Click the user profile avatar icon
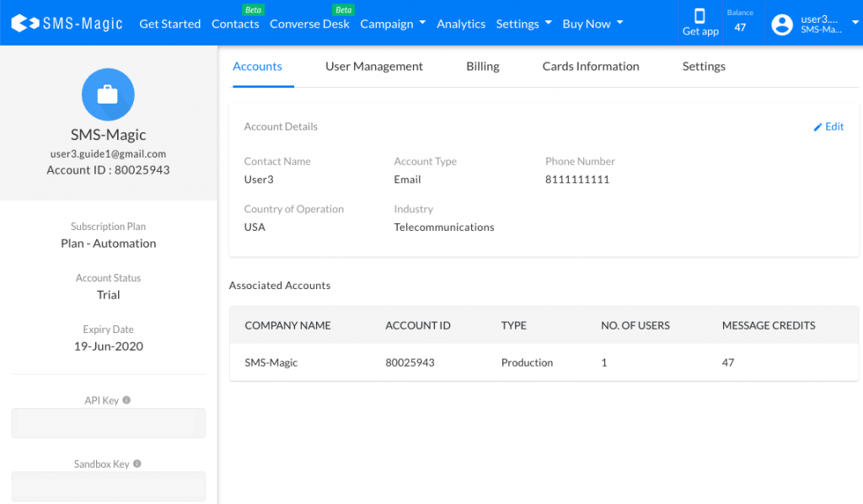863x504 pixels. pyautogui.click(x=780, y=23)
